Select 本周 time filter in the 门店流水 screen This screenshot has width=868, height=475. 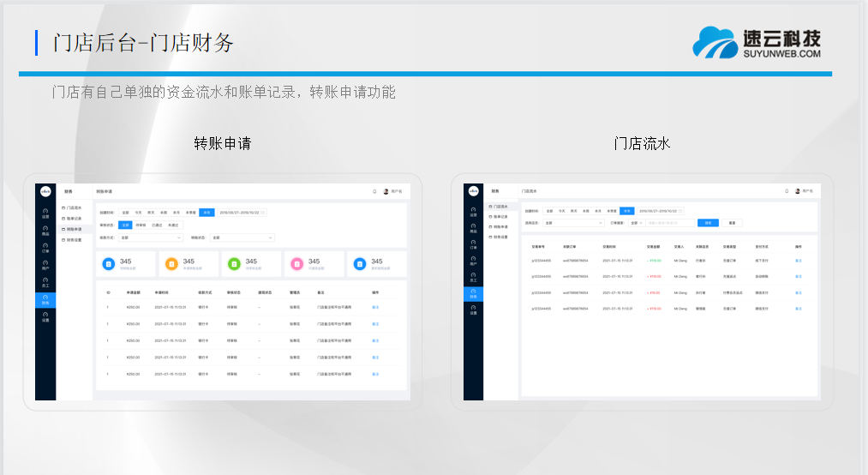pos(585,210)
